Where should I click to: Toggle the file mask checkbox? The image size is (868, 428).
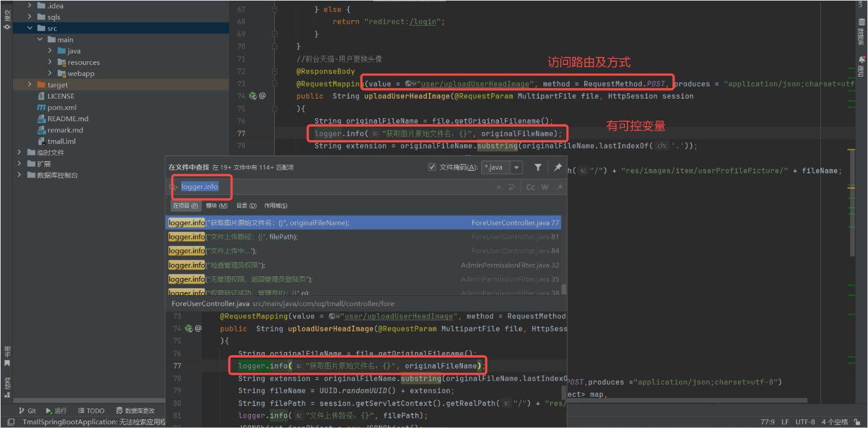pos(432,167)
